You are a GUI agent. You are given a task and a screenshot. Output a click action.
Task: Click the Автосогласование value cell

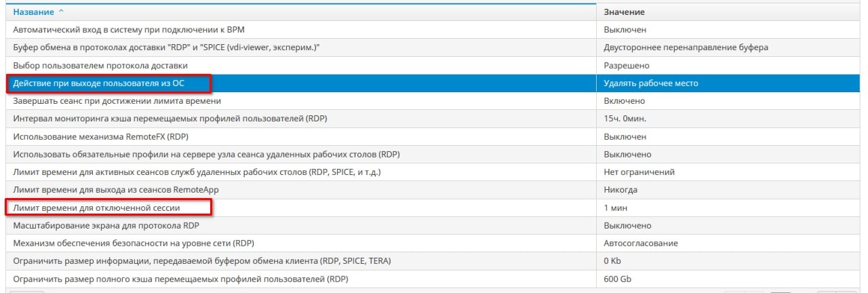[x=640, y=243]
